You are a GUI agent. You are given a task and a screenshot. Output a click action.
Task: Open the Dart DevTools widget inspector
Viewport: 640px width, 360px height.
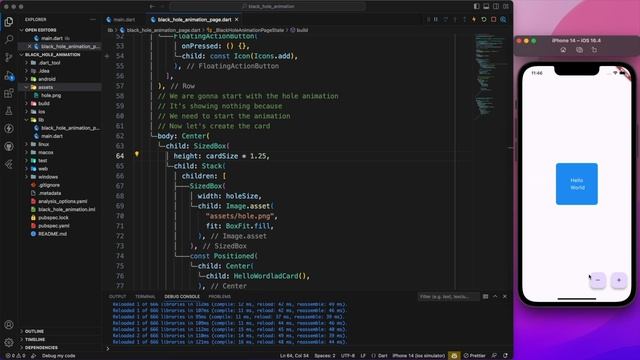click(503, 20)
